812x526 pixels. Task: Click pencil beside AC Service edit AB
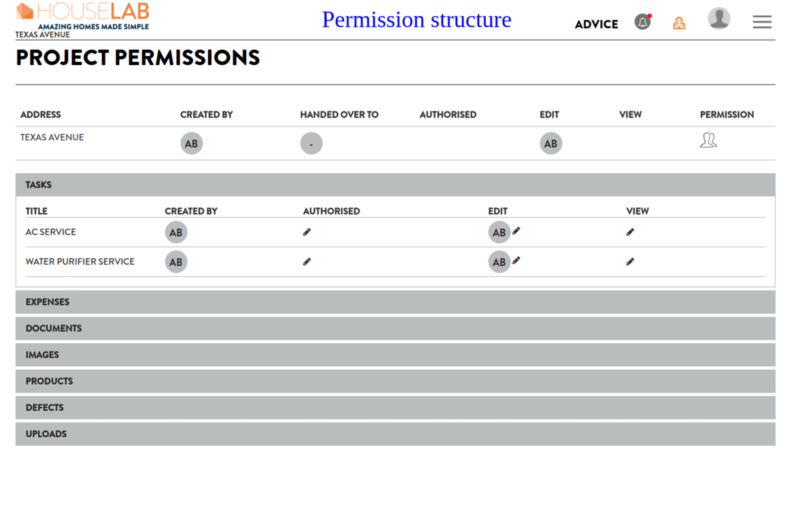[516, 231]
